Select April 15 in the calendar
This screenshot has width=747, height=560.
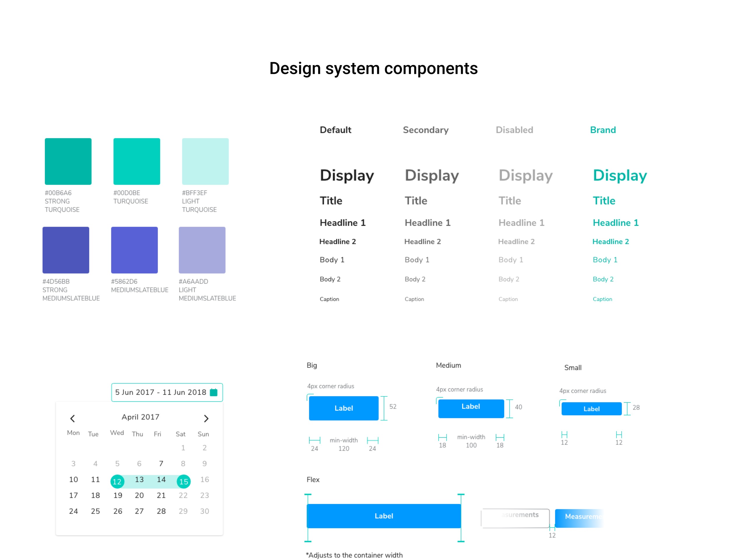[x=184, y=481]
